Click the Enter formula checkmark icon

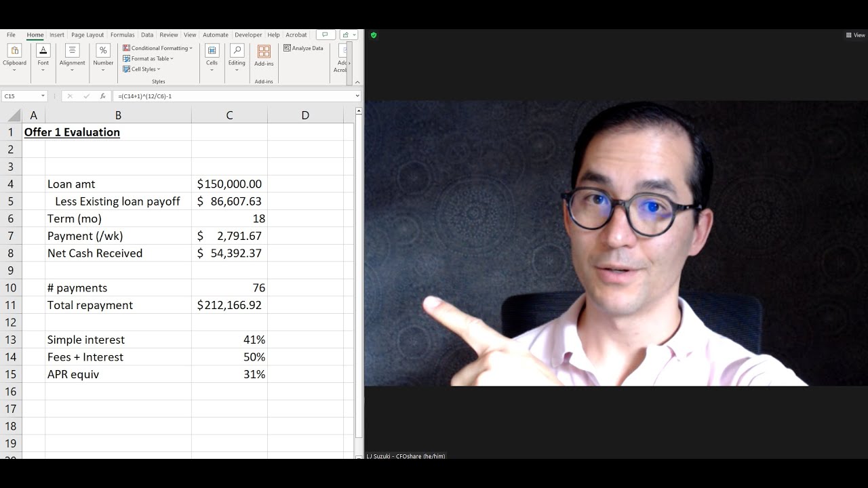pyautogui.click(x=86, y=96)
